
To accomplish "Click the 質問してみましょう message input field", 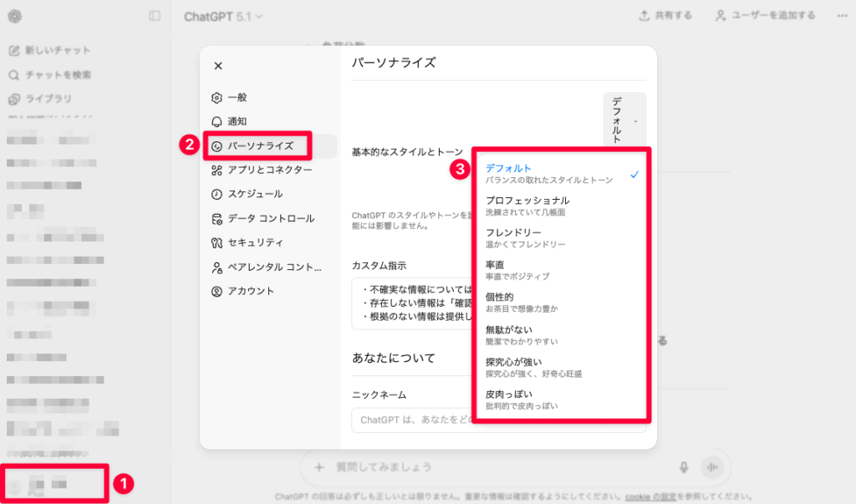I will [x=418, y=468].
